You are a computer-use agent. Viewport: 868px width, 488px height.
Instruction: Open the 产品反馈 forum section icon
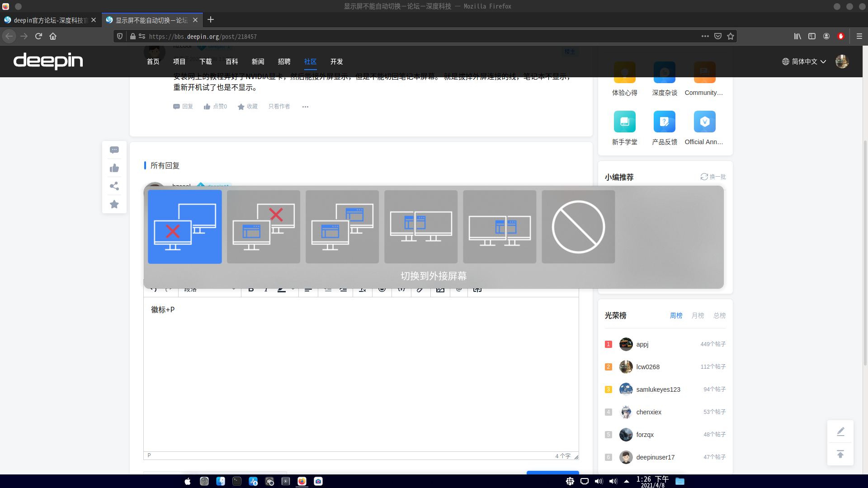[664, 122]
